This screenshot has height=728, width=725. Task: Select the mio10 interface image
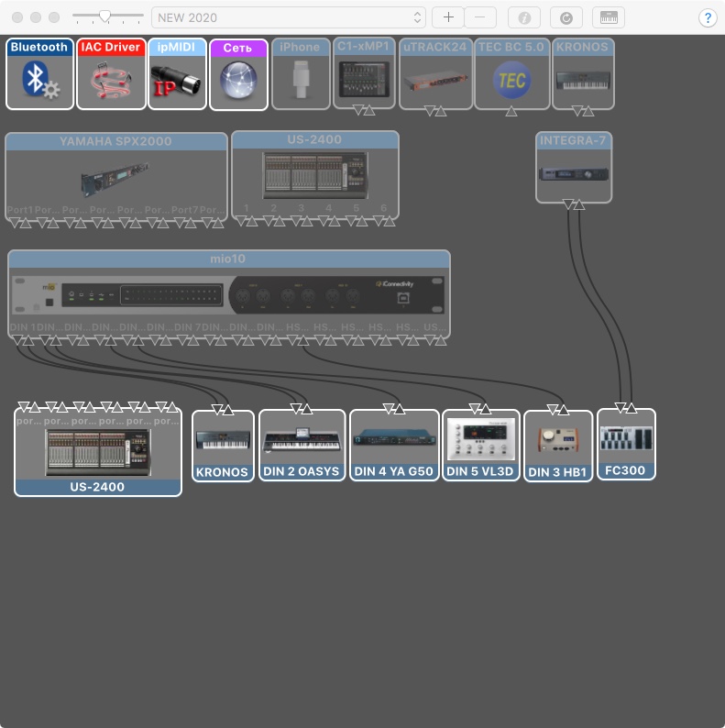point(229,295)
